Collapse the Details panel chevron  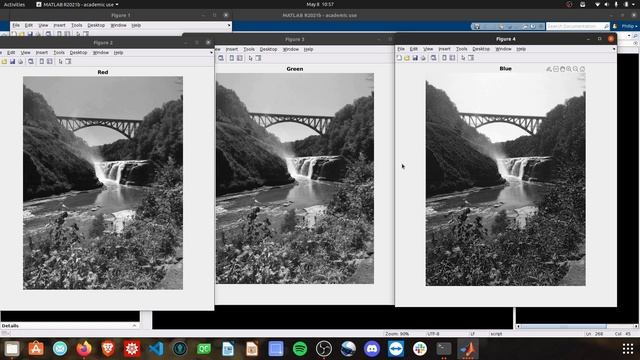(134, 326)
